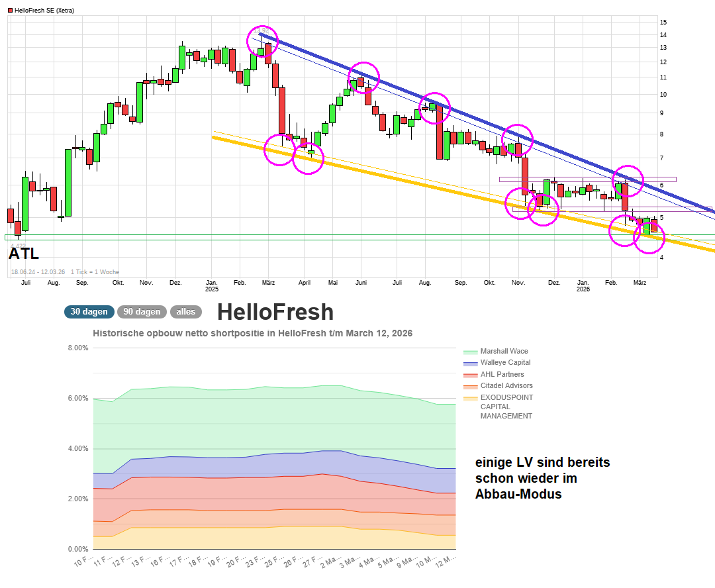715x588 pixels.
Task: Click the price level 15 axis label
Action: click(x=663, y=22)
